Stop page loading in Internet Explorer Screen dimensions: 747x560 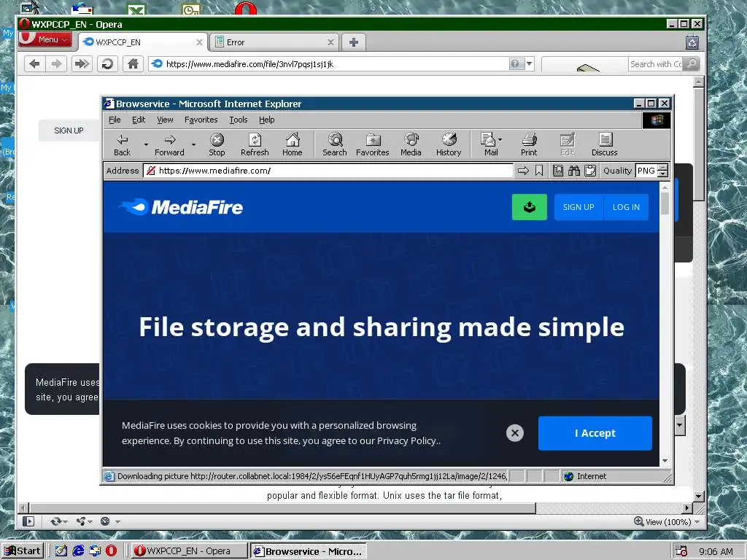(x=217, y=144)
